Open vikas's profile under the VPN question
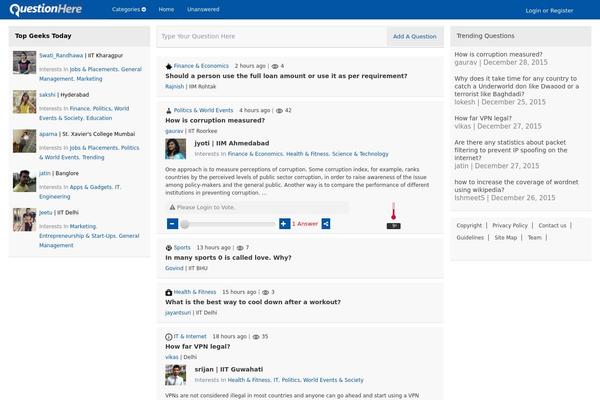Viewport: 600px width, 400px height. [172, 357]
